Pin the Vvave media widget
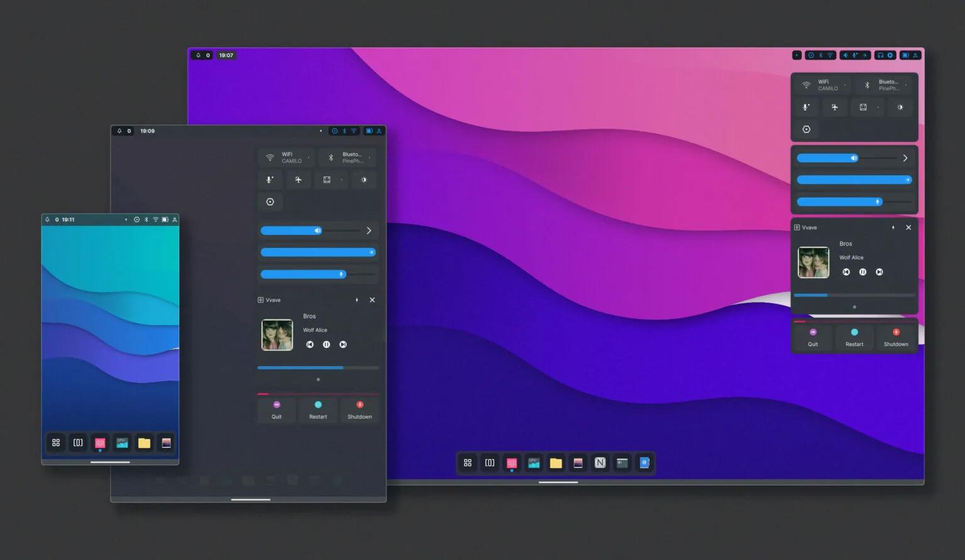This screenshot has height=560, width=965. [893, 227]
